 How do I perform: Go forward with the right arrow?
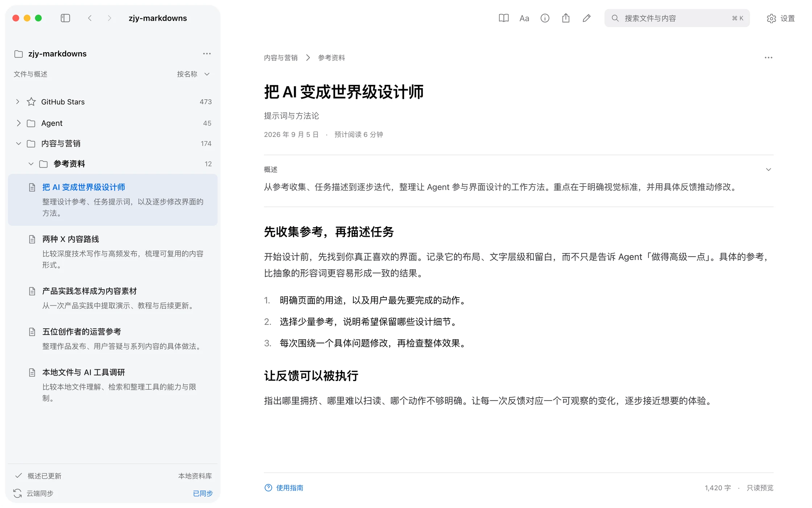point(109,18)
